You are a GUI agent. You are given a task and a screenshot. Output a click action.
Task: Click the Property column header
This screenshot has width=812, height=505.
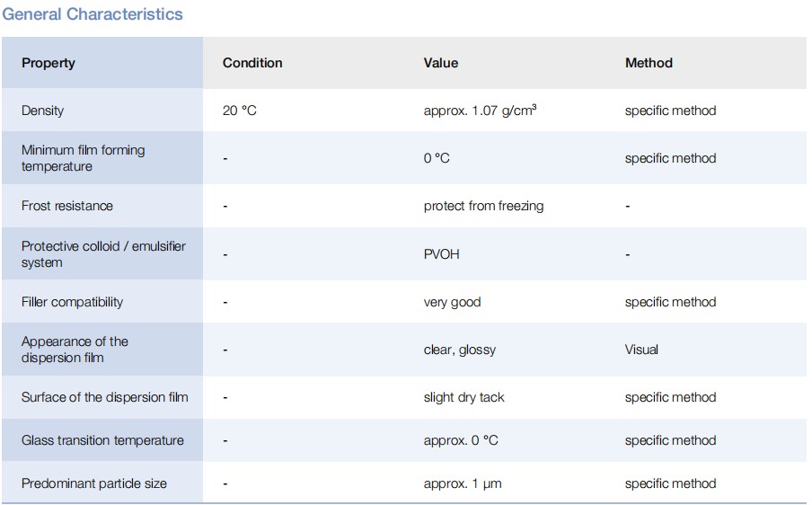point(49,63)
